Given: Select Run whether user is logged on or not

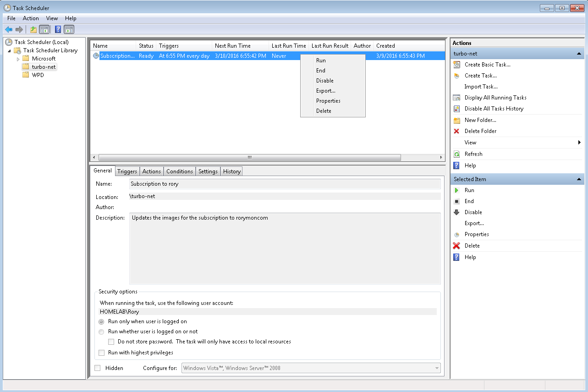Looking at the screenshot, I should click(101, 331).
